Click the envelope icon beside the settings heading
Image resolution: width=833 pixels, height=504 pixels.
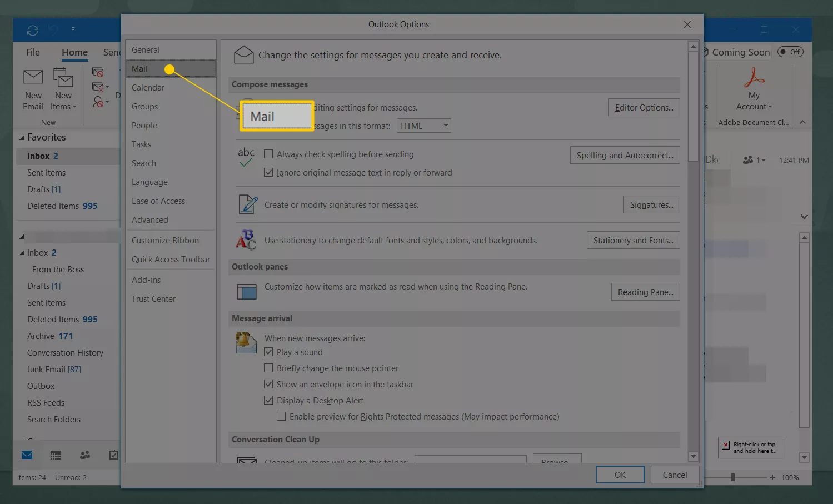243,54
